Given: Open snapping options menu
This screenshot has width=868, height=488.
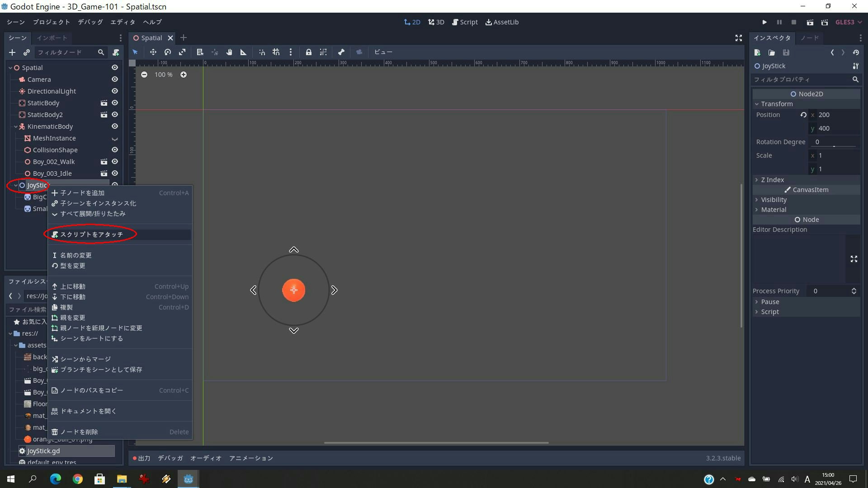Looking at the screenshot, I should pyautogui.click(x=291, y=52).
